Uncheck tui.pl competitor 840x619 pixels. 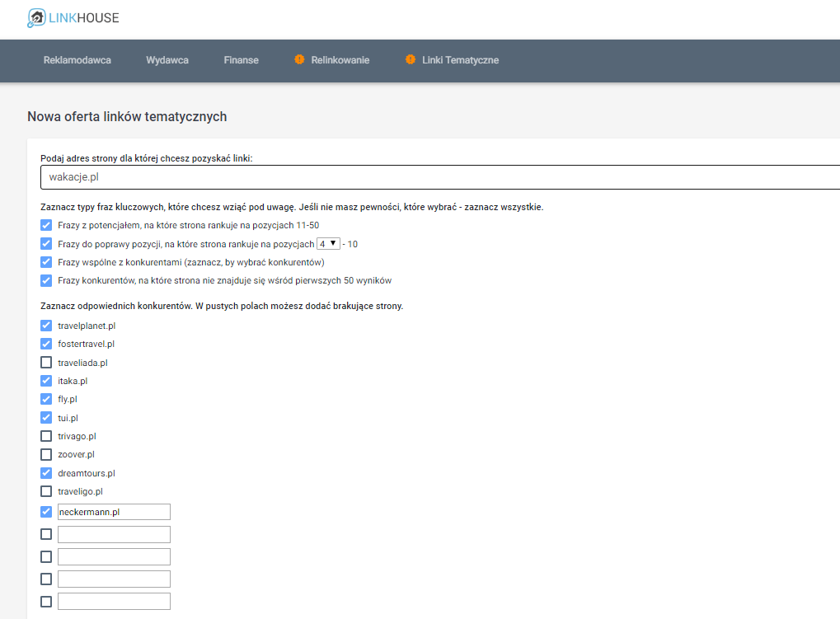pos(46,418)
